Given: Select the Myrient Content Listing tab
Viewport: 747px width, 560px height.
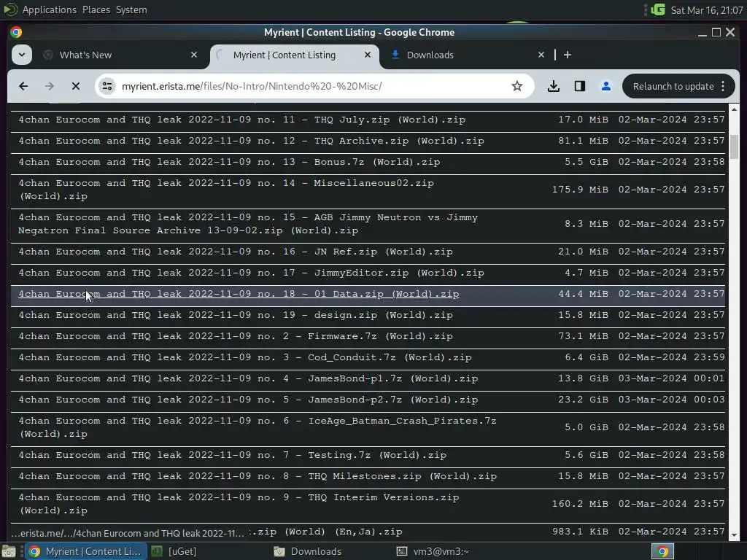Looking at the screenshot, I should [295, 55].
